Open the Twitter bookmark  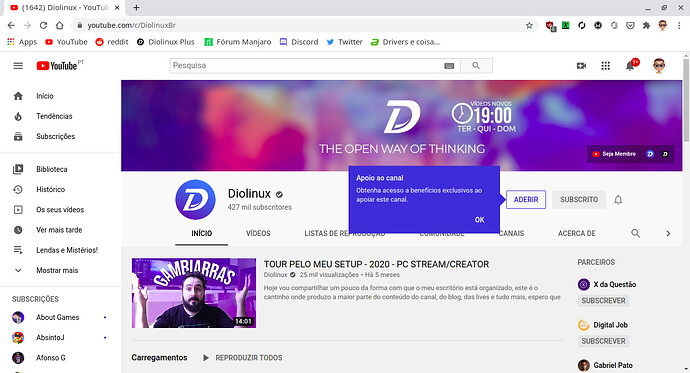[x=345, y=42]
